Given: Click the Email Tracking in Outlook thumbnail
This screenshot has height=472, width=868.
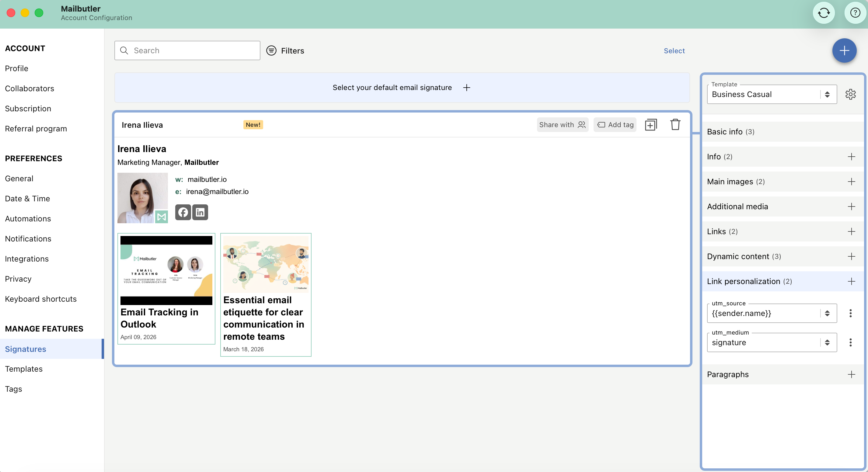Looking at the screenshot, I should click(166, 270).
